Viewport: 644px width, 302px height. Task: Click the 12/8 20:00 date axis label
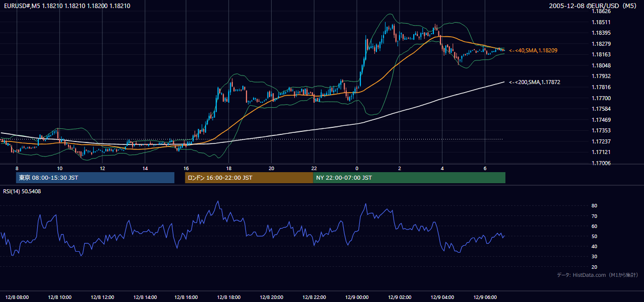(x=271, y=297)
